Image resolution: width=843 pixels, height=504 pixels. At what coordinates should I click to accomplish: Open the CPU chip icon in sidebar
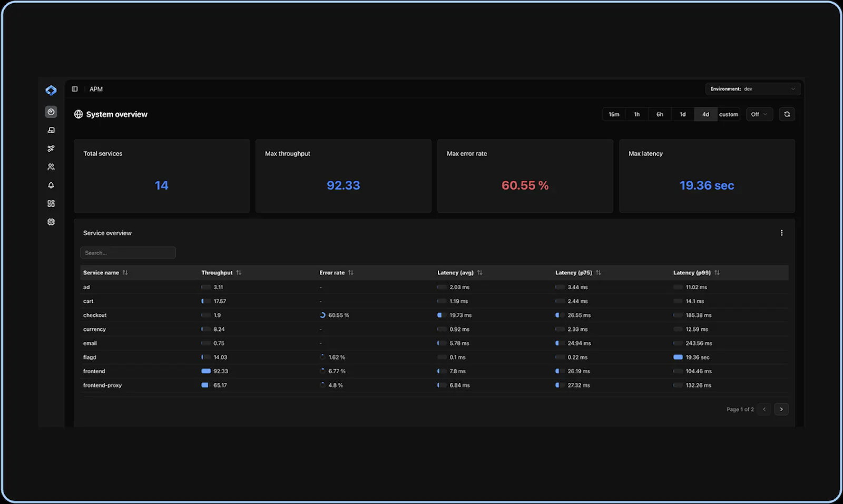coord(51,222)
